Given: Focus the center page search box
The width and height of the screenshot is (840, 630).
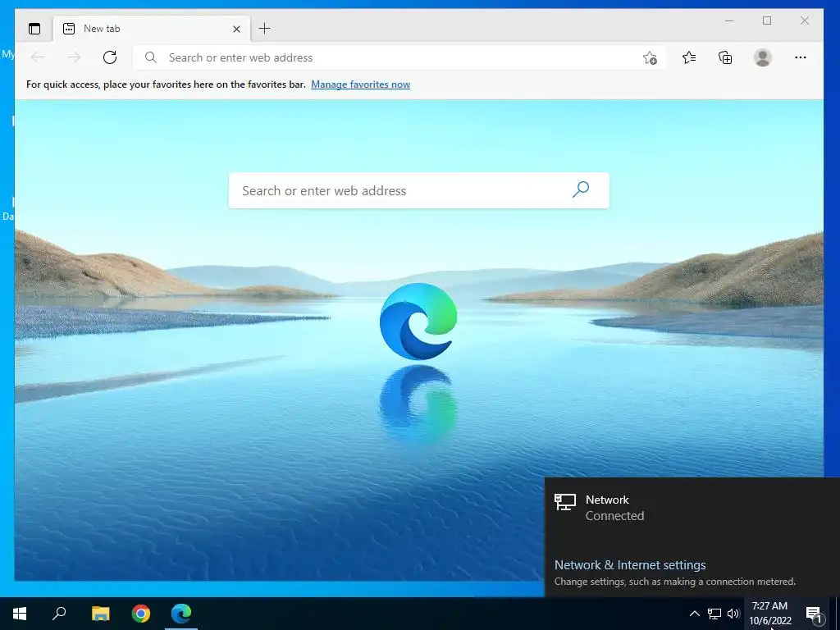Looking at the screenshot, I should click(419, 190).
